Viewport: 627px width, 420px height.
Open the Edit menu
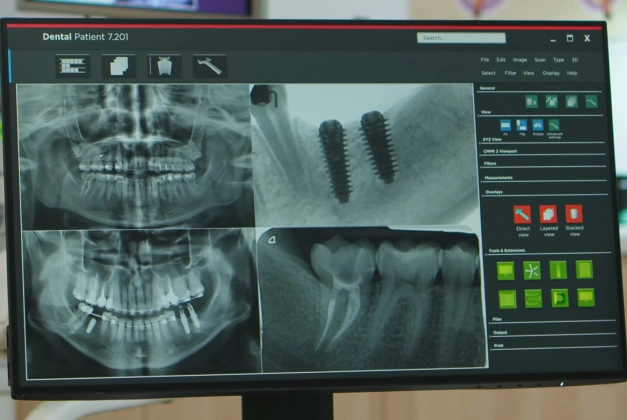coord(501,60)
